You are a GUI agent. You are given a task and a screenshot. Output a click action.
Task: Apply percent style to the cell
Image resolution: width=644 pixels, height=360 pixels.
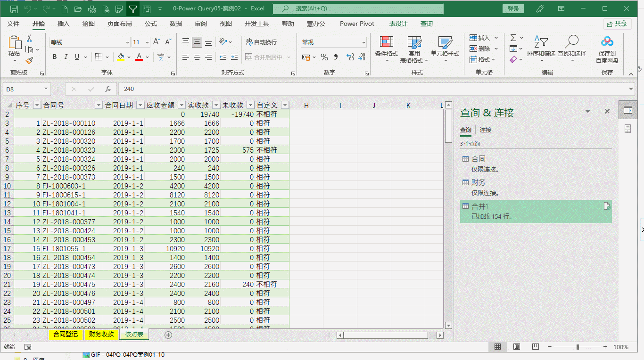[324, 57]
